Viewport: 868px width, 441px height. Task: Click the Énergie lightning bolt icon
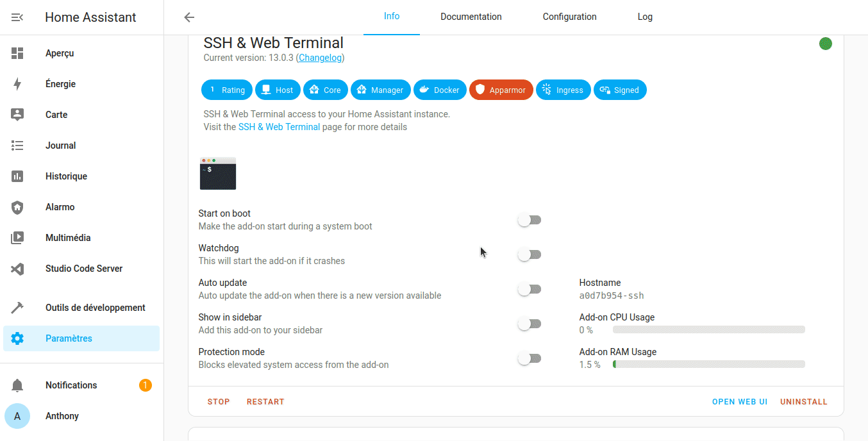click(x=17, y=84)
